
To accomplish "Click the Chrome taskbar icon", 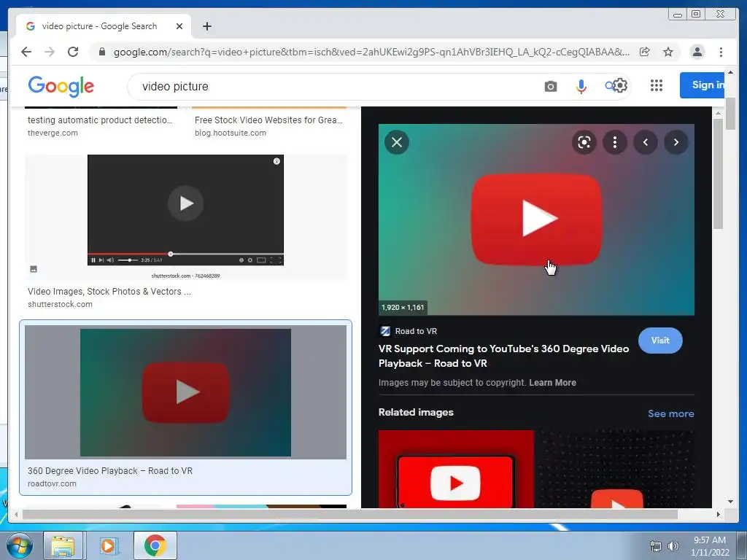I will point(155,545).
